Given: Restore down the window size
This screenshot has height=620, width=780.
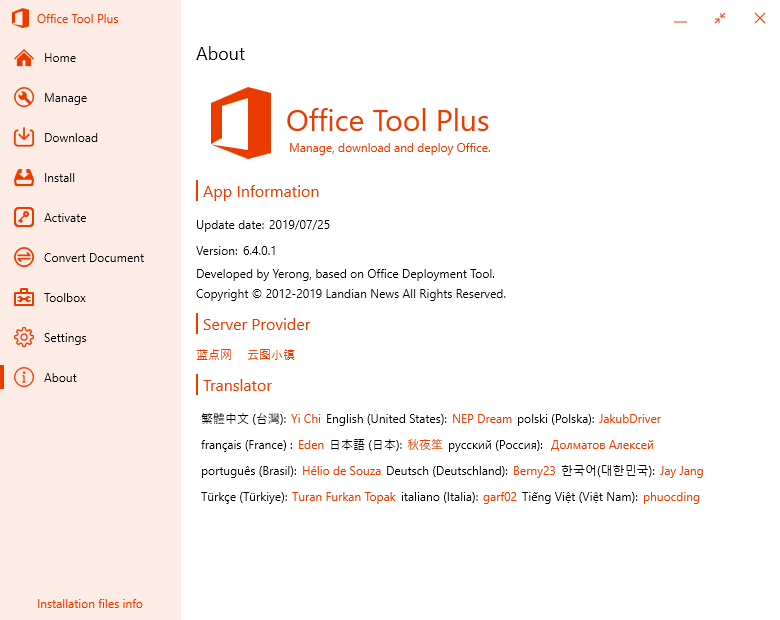Looking at the screenshot, I should point(720,18).
